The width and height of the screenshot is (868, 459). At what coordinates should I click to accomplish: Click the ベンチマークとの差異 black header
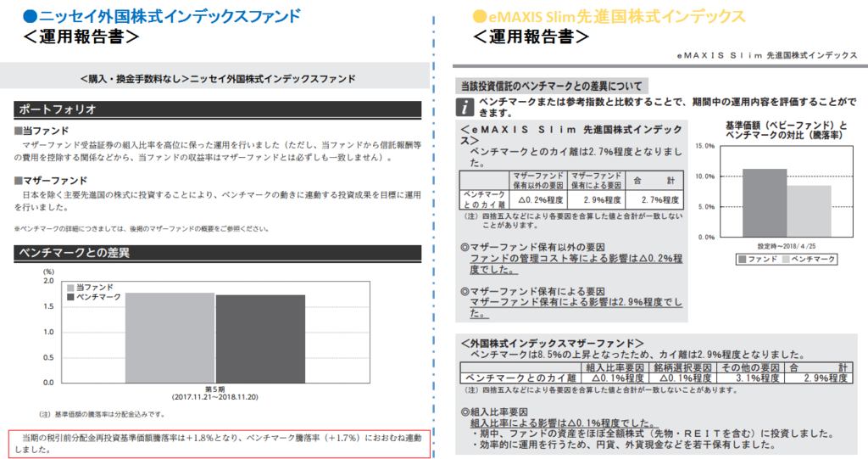click(x=218, y=253)
